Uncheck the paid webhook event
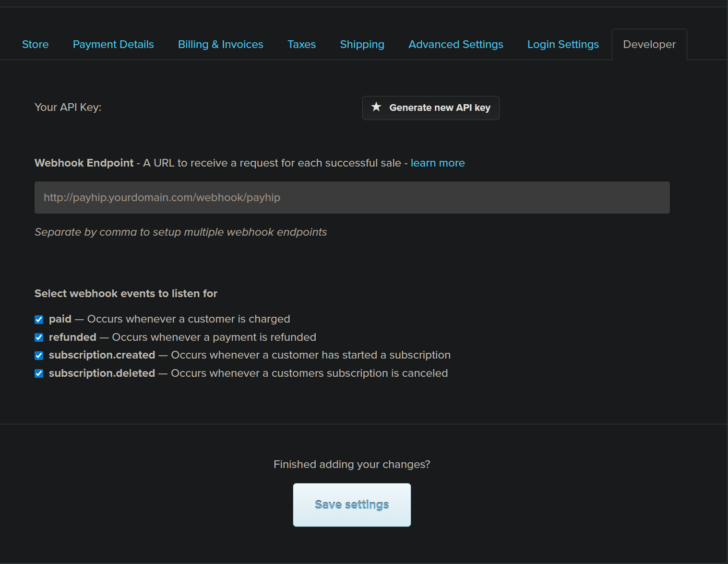The width and height of the screenshot is (728, 564). click(x=38, y=319)
